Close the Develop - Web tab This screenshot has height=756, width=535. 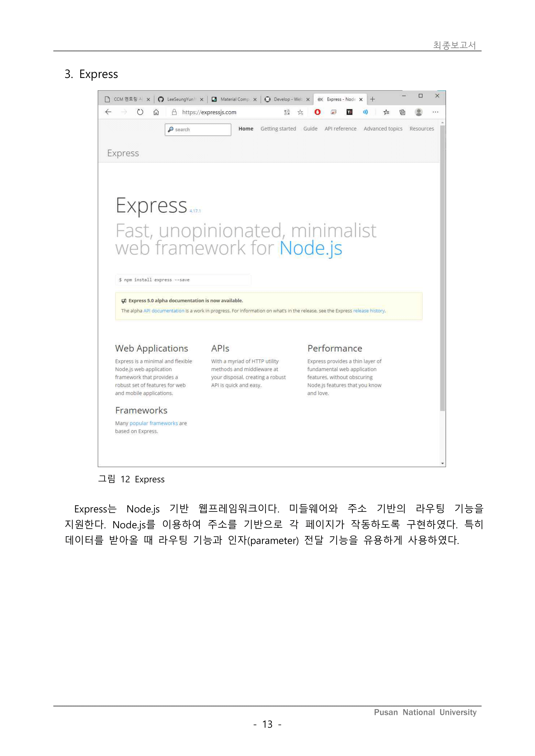click(308, 99)
